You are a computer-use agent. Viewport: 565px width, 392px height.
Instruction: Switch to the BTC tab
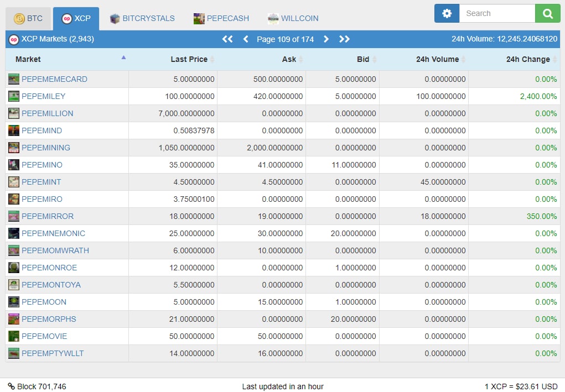28,18
